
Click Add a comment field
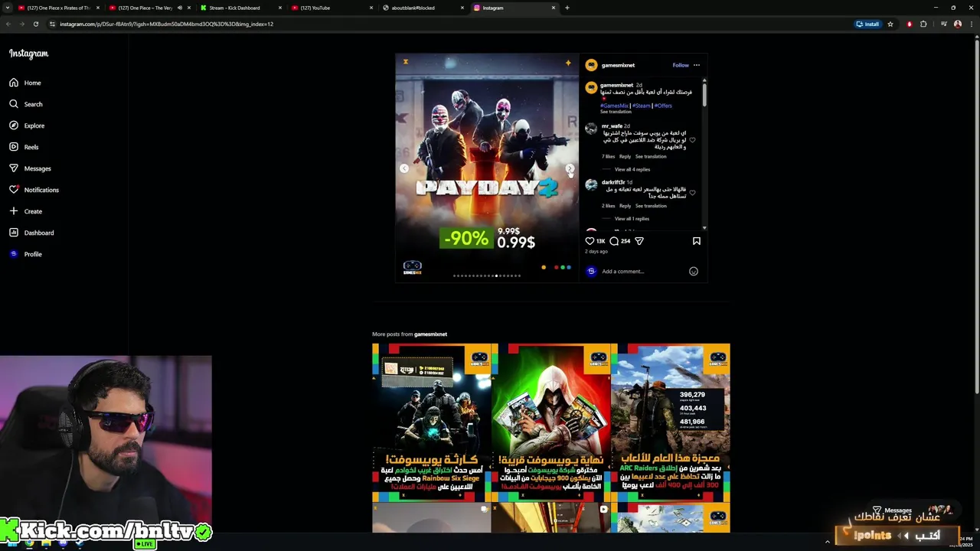tap(643, 271)
